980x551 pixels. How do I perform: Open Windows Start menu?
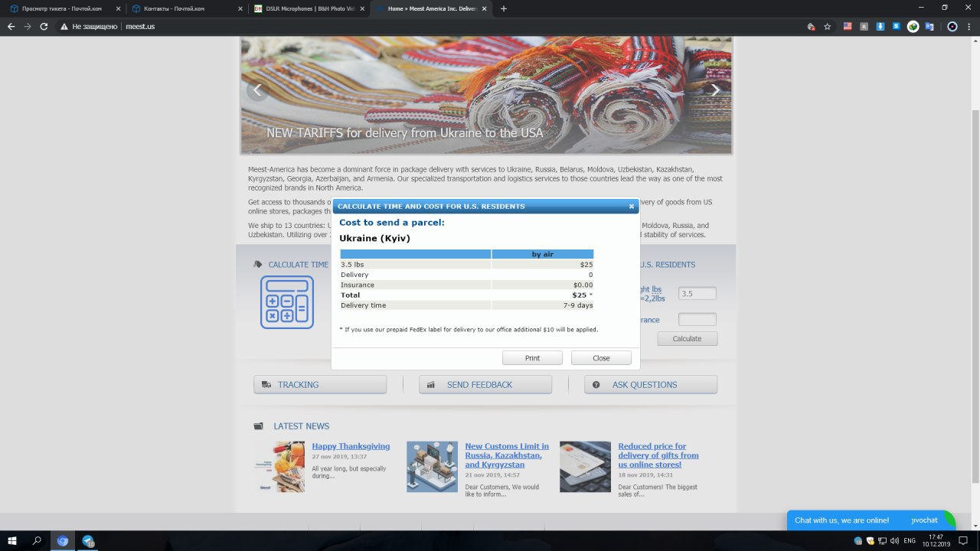pos(11,540)
